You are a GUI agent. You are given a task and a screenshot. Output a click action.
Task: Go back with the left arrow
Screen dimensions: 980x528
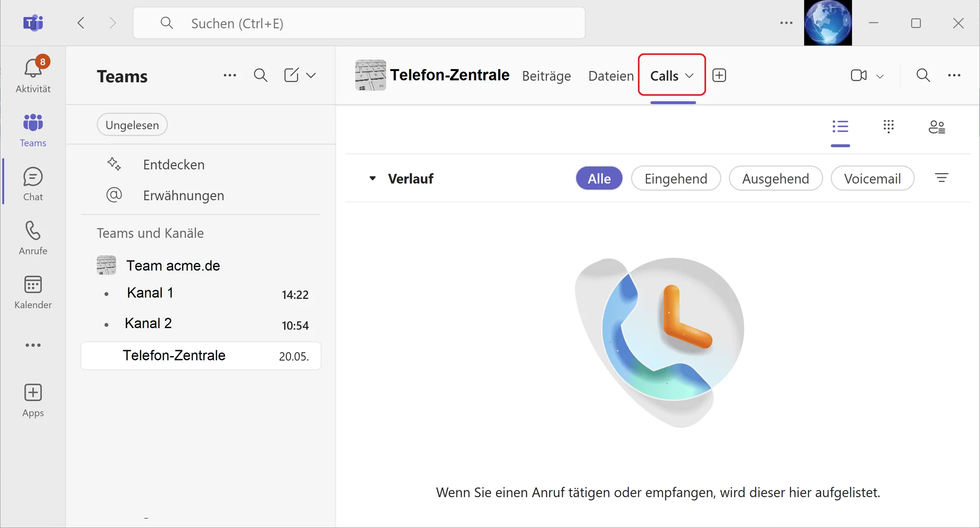[81, 23]
